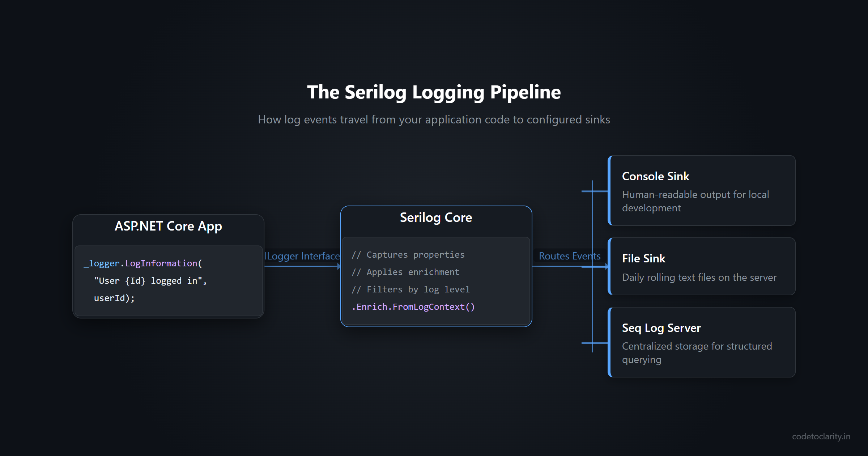
Task: Click the '// Applies enrichment' comment
Action: tap(405, 272)
